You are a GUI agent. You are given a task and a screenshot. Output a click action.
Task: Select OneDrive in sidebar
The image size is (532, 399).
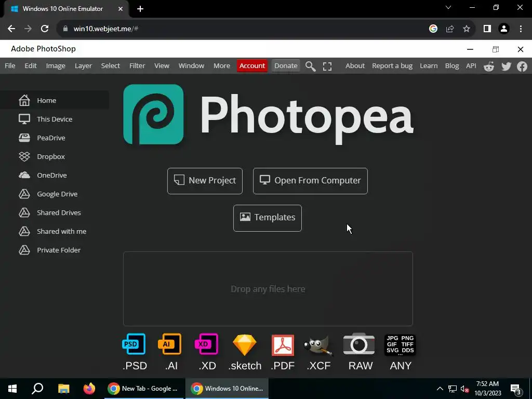tap(55, 175)
